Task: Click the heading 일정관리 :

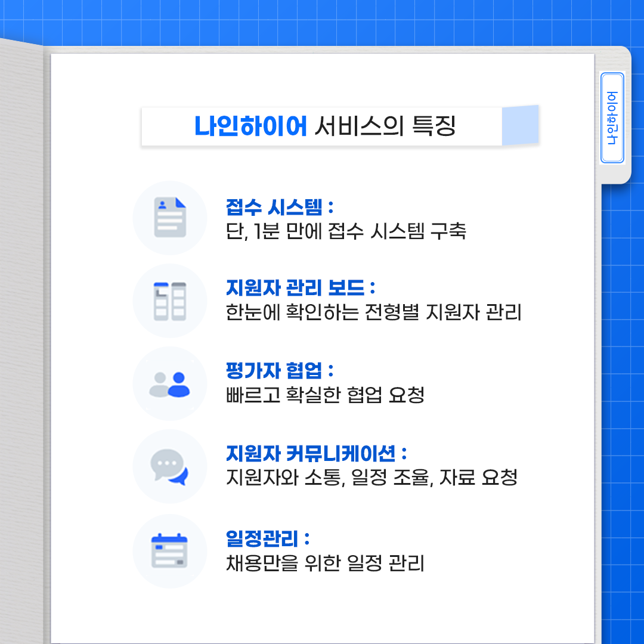Action: [267, 539]
